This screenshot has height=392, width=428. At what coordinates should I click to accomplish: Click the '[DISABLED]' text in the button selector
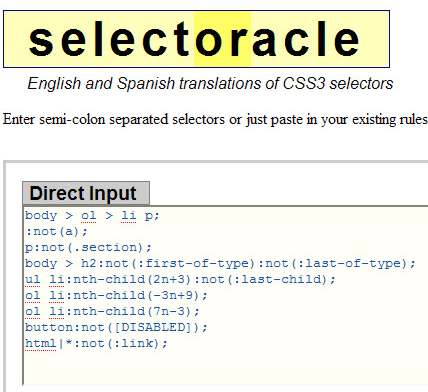(x=153, y=327)
